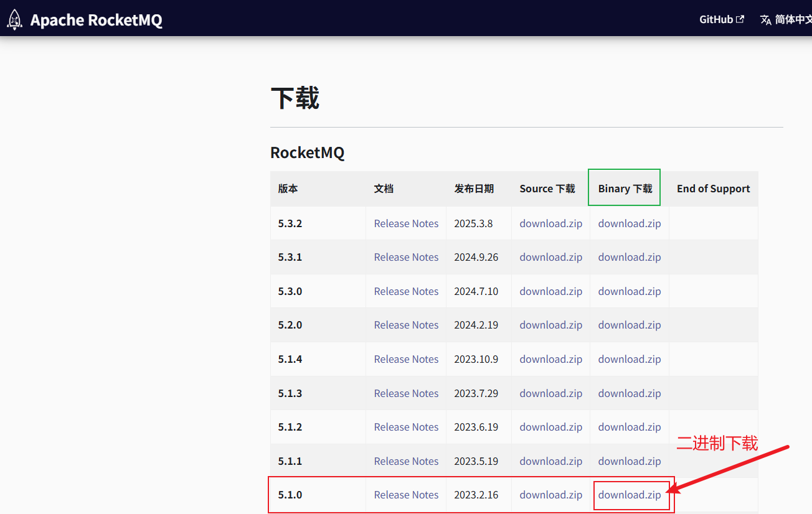Open Release Notes for version 5.1.0
The image size is (812, 514).
(x=406, y=495)
